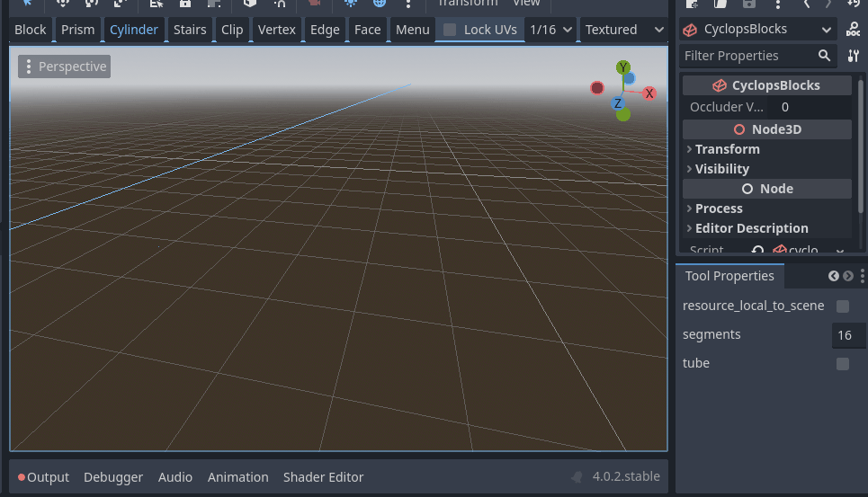The image size is (868, 497).
Task: Open the 1/16 grid size dropdown
Action: pyautogui.click(x=550, y=30)
